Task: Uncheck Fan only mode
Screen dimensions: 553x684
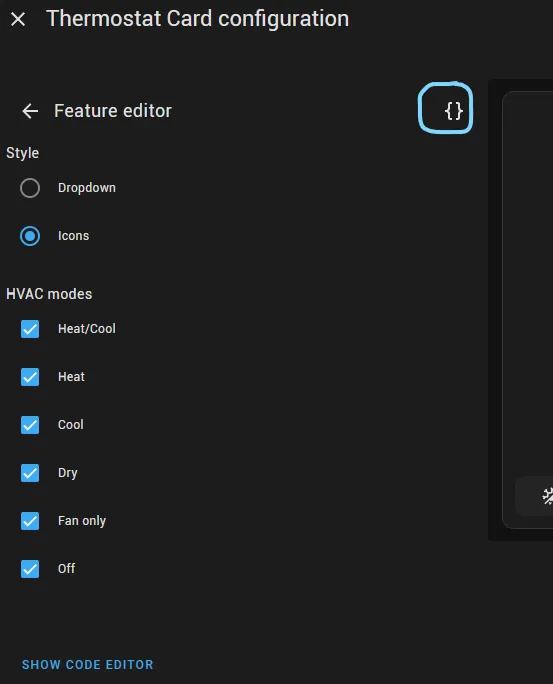Action: 30,521
